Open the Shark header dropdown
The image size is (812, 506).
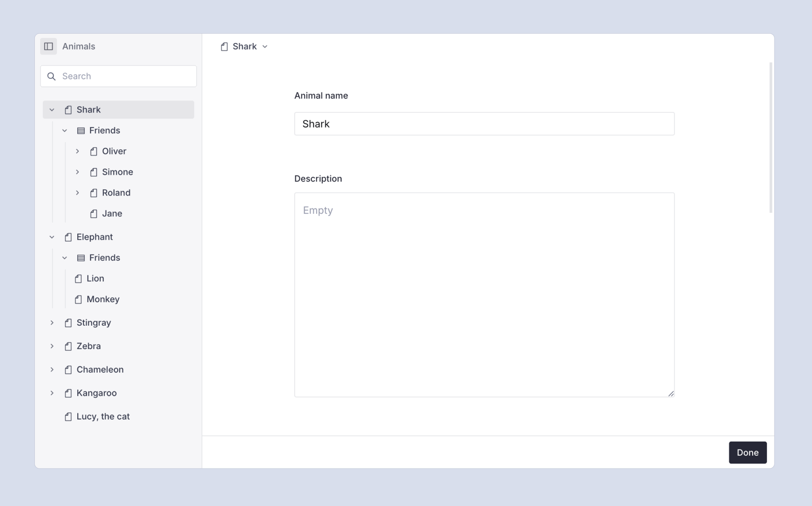point(265,47)
